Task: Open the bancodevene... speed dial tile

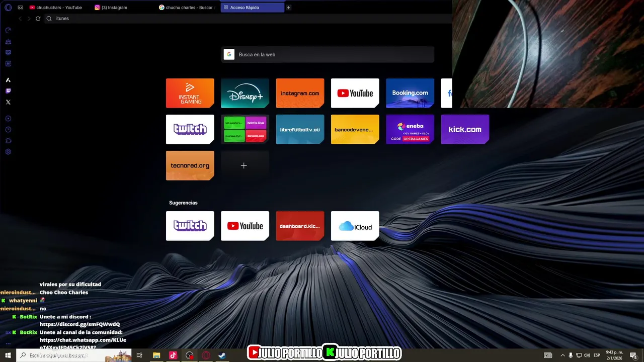Action: pos(355,129)
